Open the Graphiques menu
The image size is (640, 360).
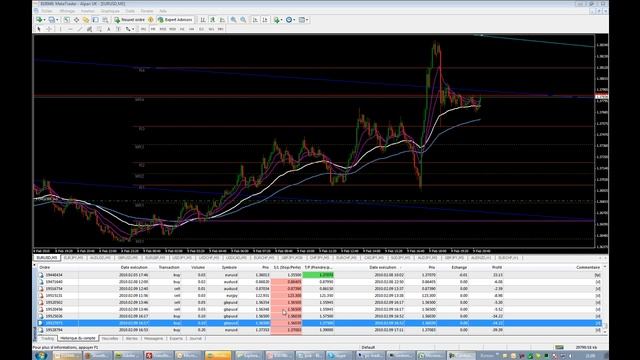pos(110,11)
